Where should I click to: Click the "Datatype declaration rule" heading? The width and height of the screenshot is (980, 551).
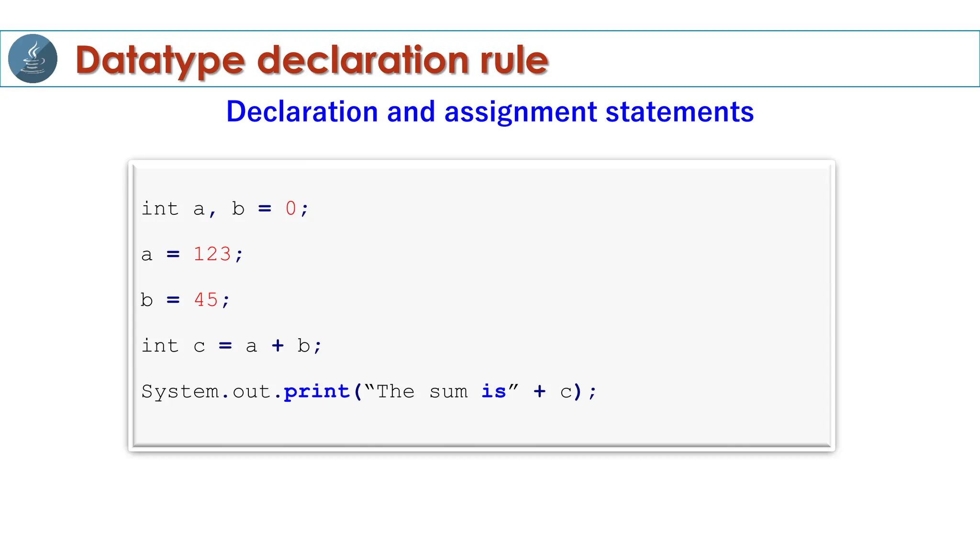pos(312,61)
